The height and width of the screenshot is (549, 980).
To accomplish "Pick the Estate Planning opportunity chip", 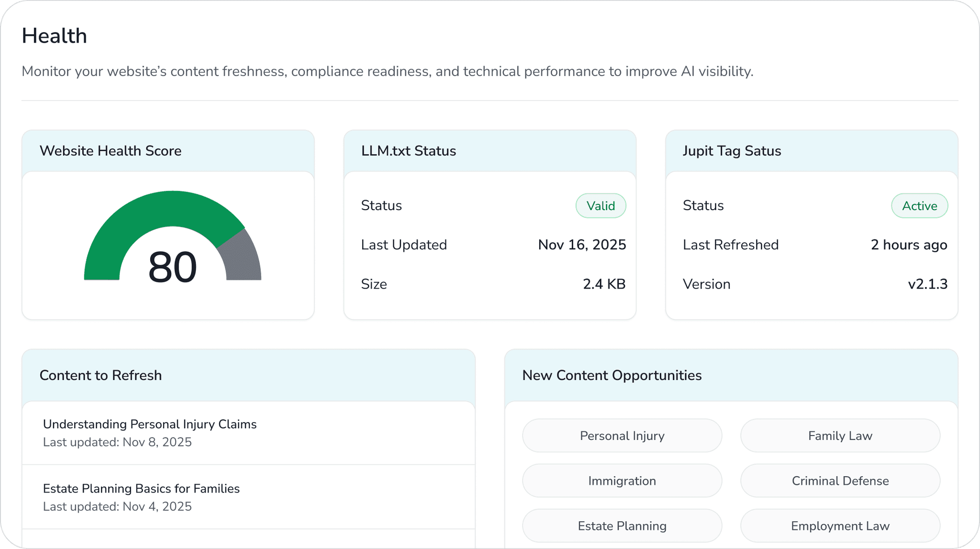I will tap(622, 526).
